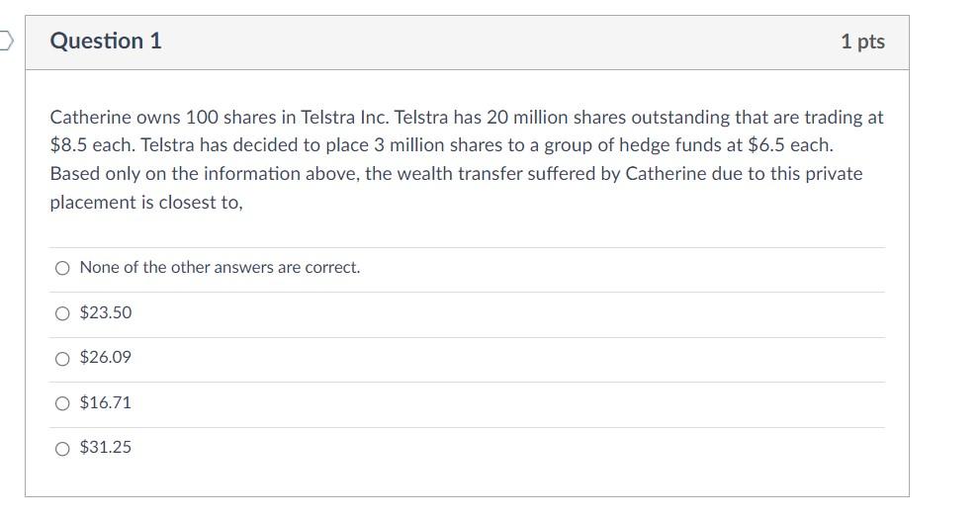
Task: Click the words 'wealth transfer' in the question
Action: (x=446, y=174)
